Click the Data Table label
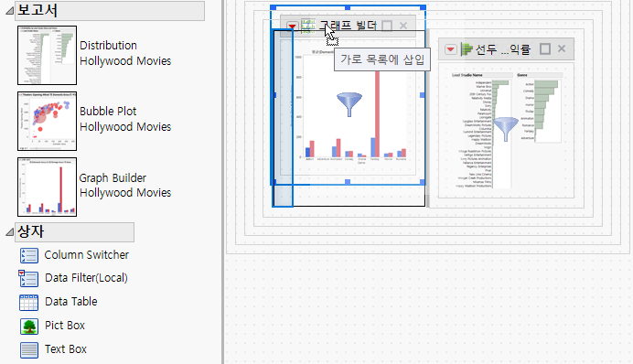Viewport: 633px width, 364px height. coord(71,302)
